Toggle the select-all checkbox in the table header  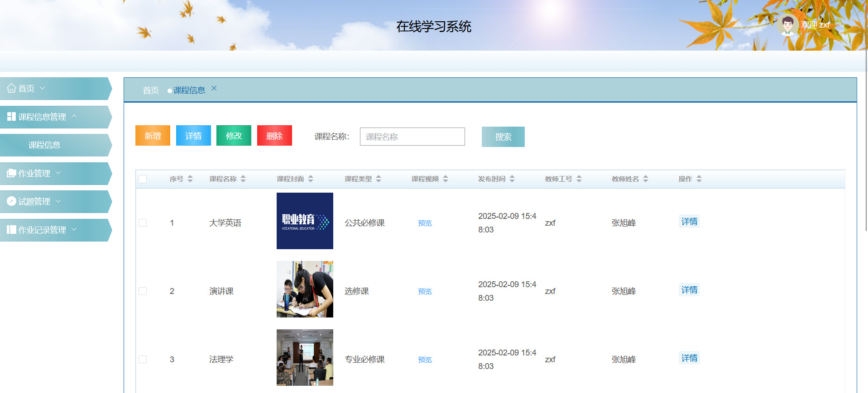coord(143,179)
